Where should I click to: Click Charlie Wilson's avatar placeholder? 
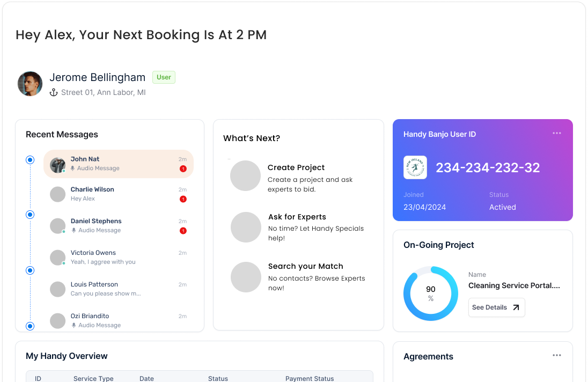click(58, 194)
